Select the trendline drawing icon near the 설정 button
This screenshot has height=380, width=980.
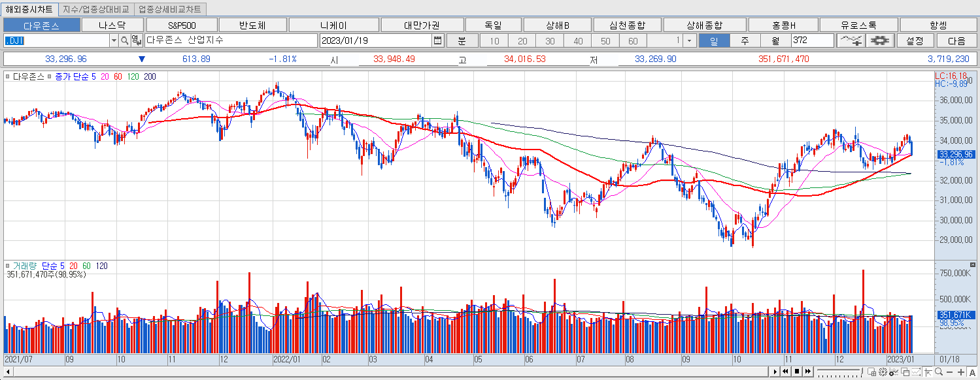[x=851, y=40]
